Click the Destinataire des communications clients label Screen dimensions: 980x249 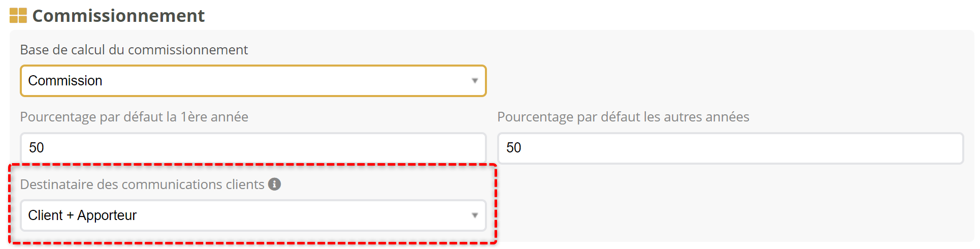point(142,184)
